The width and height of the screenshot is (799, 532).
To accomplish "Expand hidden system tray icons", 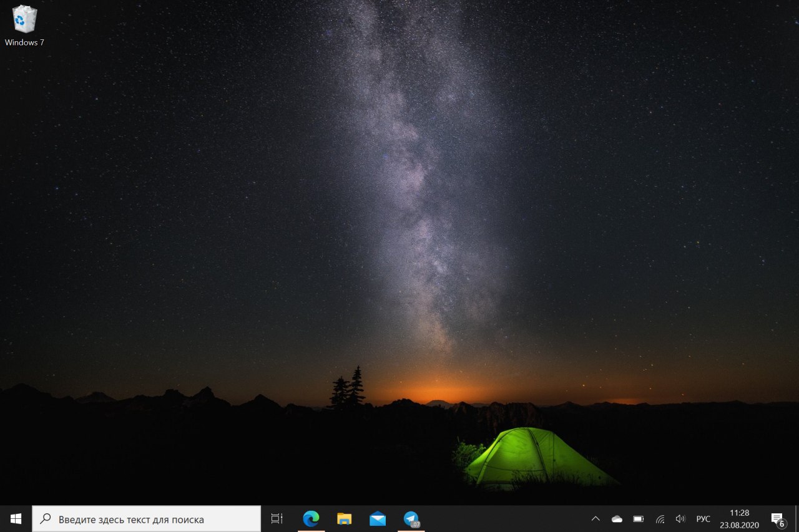I will (596, 518).
